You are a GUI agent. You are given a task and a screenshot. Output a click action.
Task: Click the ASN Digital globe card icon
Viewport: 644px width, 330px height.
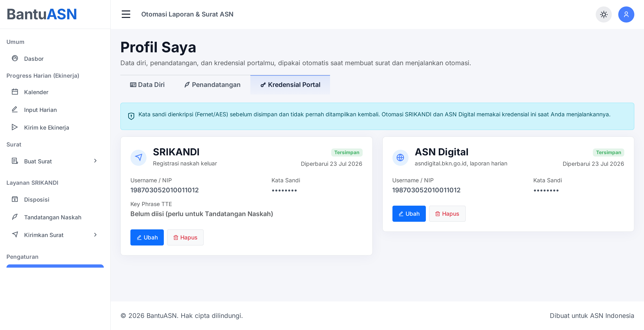pos(400,158)
